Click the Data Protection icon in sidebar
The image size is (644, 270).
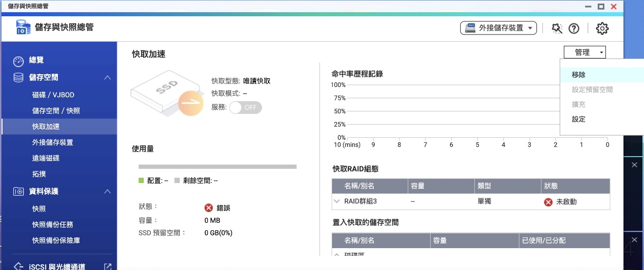[18, 192]
